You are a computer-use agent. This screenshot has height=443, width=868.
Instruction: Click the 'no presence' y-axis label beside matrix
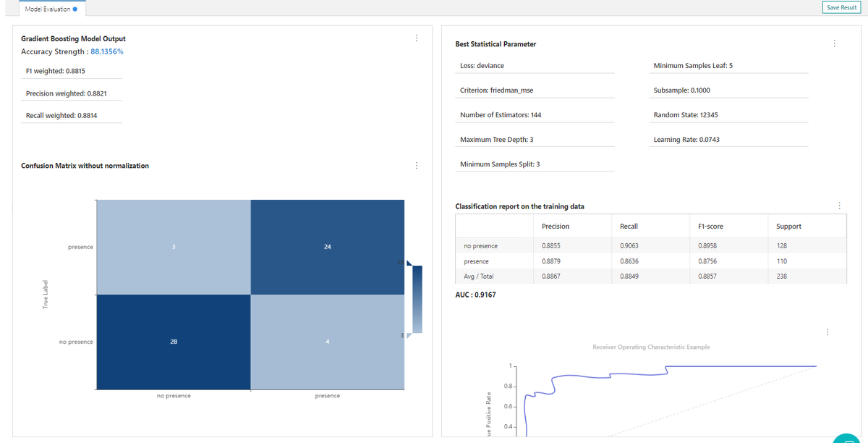tap(76, 342)
